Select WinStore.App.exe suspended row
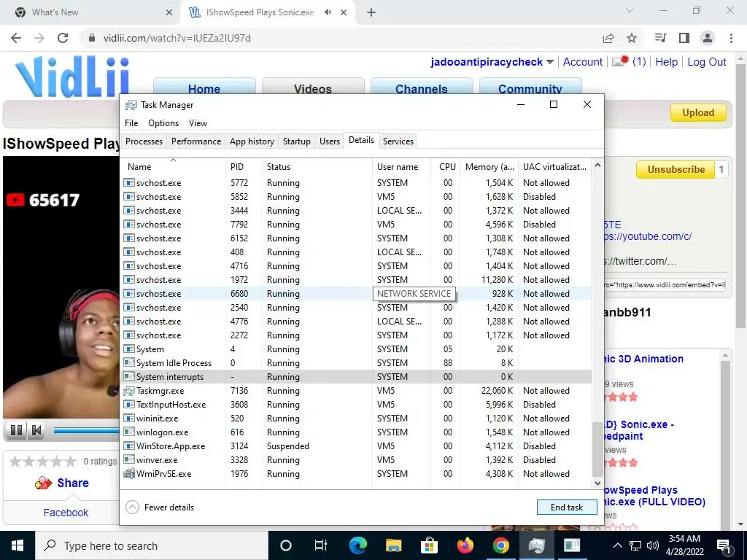 pos(356,446)
